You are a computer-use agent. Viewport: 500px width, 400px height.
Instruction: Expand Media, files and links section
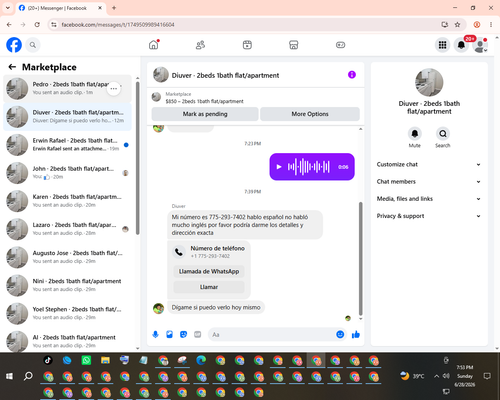[x=429, y=199]
